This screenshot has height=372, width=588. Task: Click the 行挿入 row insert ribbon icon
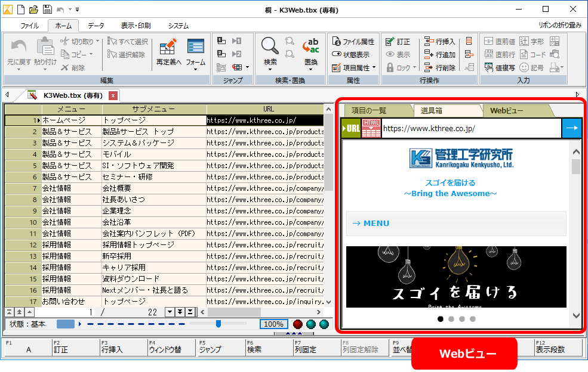tap(430, 42)
